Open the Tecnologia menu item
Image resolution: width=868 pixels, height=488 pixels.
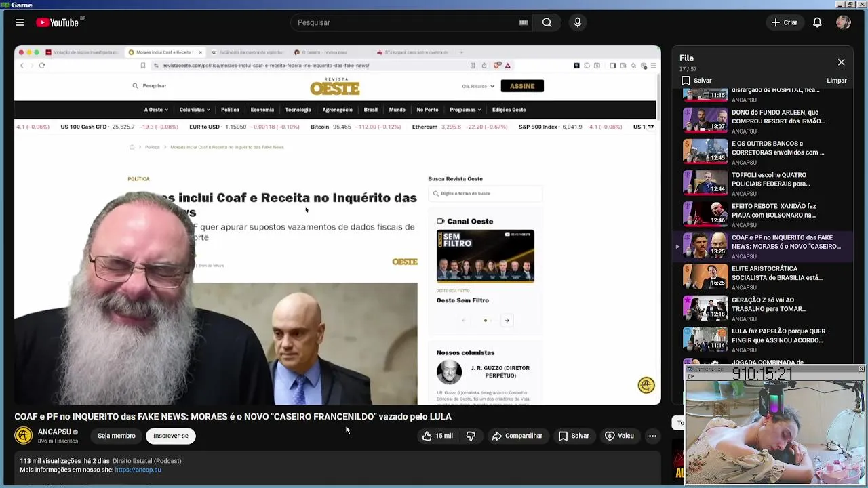[298, 110]
